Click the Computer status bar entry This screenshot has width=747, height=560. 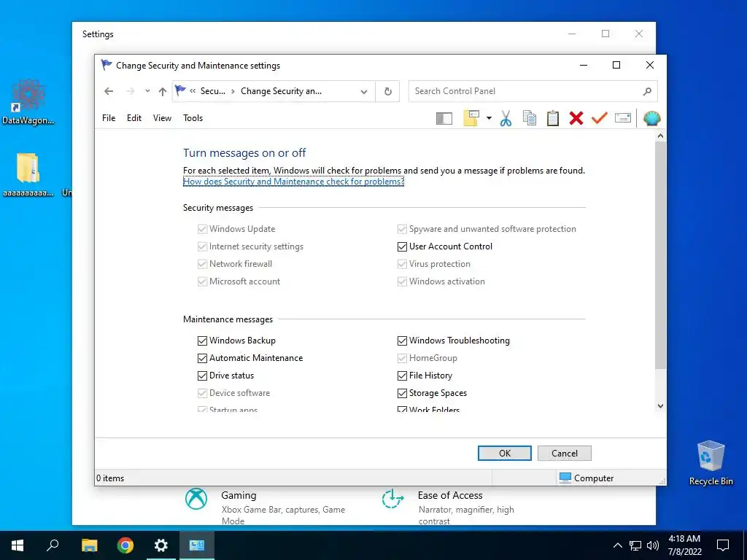(x=587, y=478)
